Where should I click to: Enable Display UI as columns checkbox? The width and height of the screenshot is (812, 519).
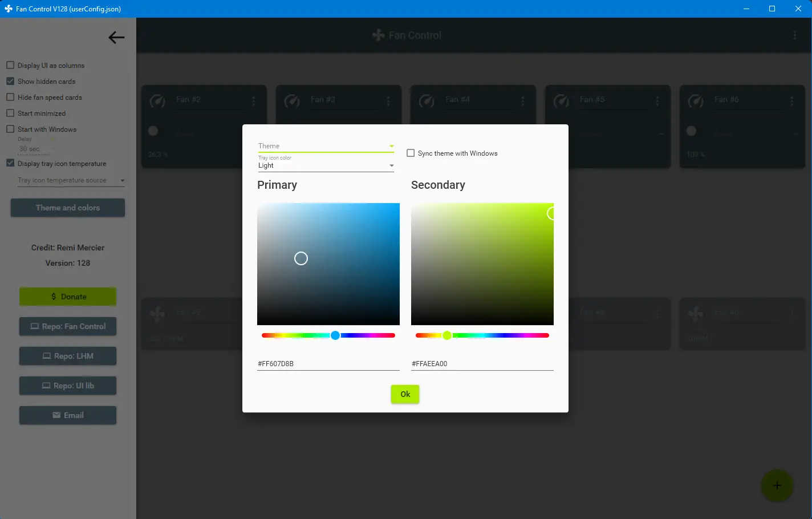coord(10,65)
